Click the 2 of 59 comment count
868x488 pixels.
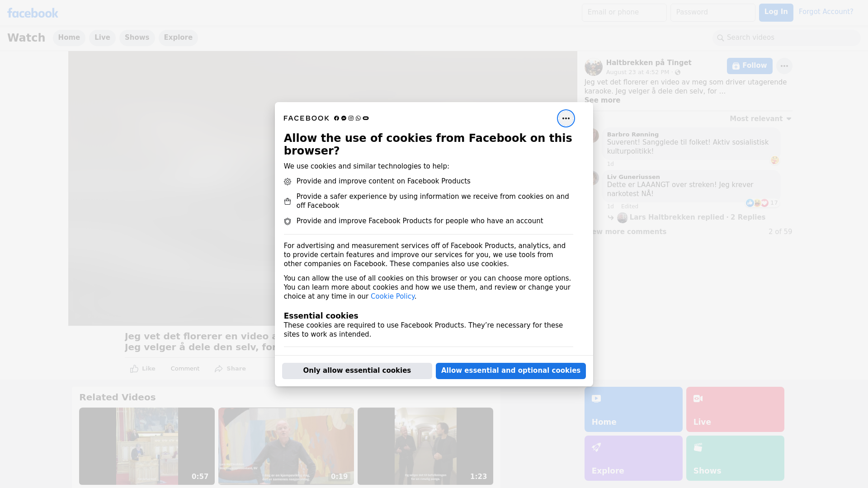[x=780, y=232]
